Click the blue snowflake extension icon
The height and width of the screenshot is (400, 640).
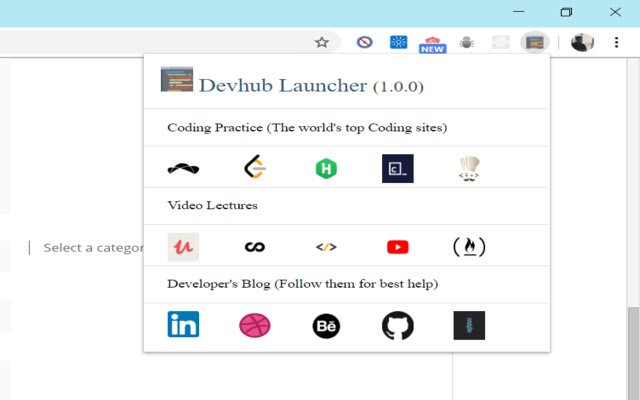pyautogui.click(x=398, y=42)
